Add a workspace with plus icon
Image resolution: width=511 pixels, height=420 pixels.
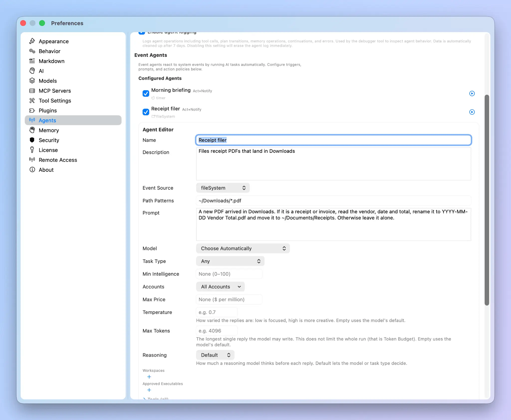(149, 377)
